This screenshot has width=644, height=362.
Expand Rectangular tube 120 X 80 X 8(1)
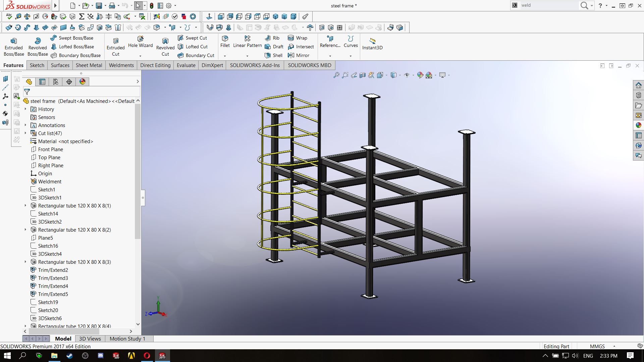click(25, 205)
